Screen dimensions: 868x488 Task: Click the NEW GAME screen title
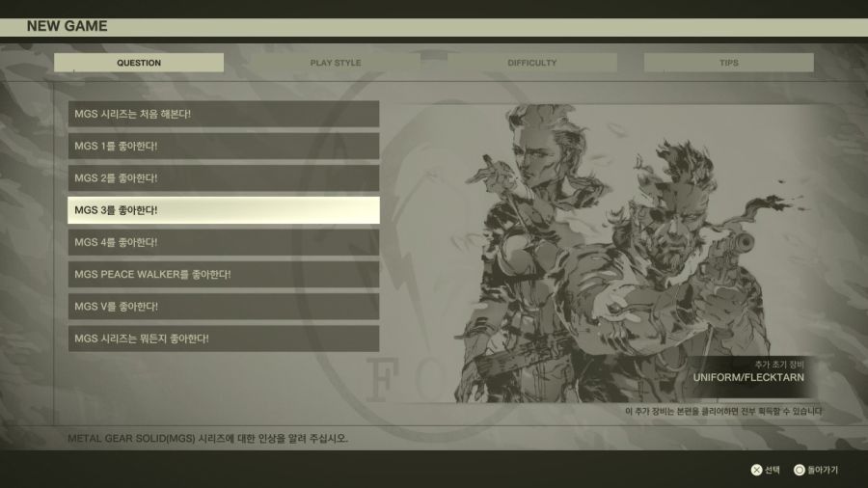pos(68,26)
